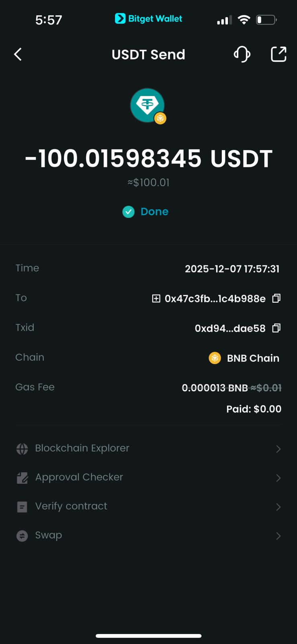Tap the Swap icon
297x644 pixels.
[22, 536]
